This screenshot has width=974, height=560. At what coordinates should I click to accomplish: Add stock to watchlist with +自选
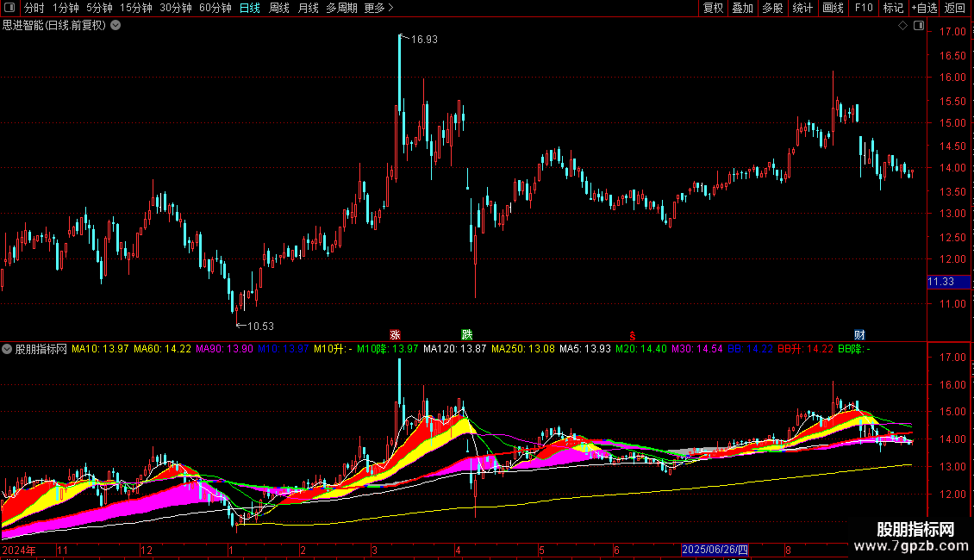coord(924,8)
